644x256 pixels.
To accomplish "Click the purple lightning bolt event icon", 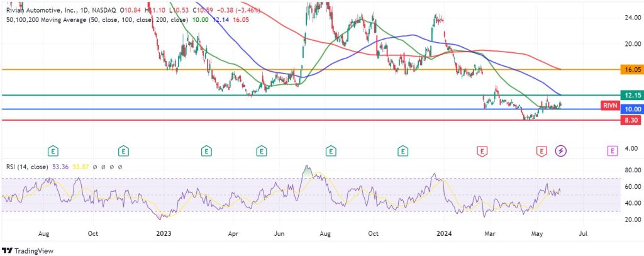I will pyautogui.click(x=562, y=151).
